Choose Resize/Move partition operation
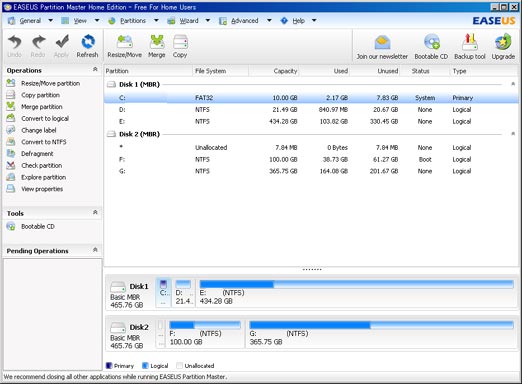522x384 pixels. point(50,83)
